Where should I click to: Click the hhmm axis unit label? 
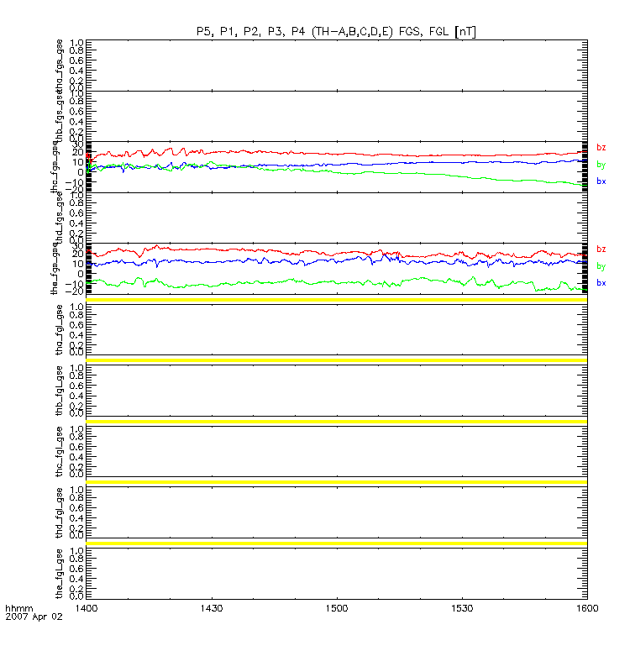(x=18, y=608)
